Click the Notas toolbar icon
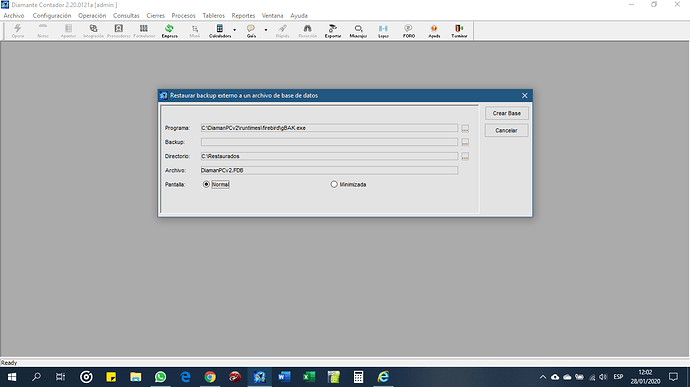Viewport: 690px width, 387px height. coord(43,31)
